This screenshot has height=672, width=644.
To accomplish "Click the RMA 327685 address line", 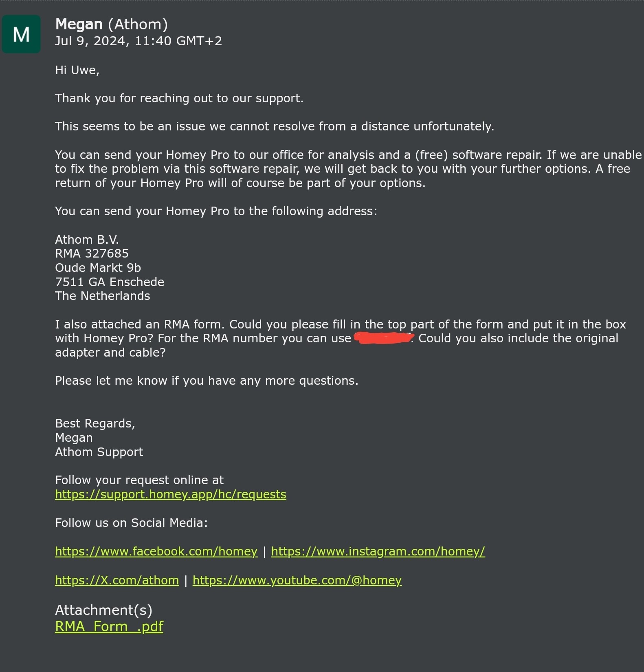I will [92, 253].
